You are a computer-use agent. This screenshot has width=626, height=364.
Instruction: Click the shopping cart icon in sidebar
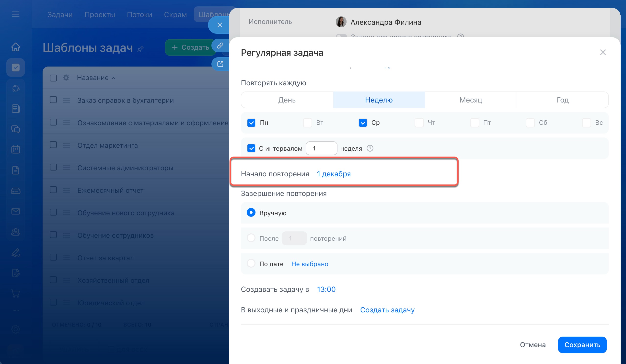(16, 294)
